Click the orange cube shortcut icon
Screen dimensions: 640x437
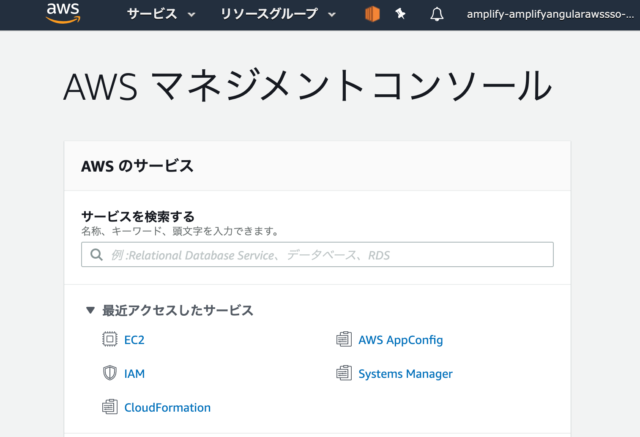372,14
